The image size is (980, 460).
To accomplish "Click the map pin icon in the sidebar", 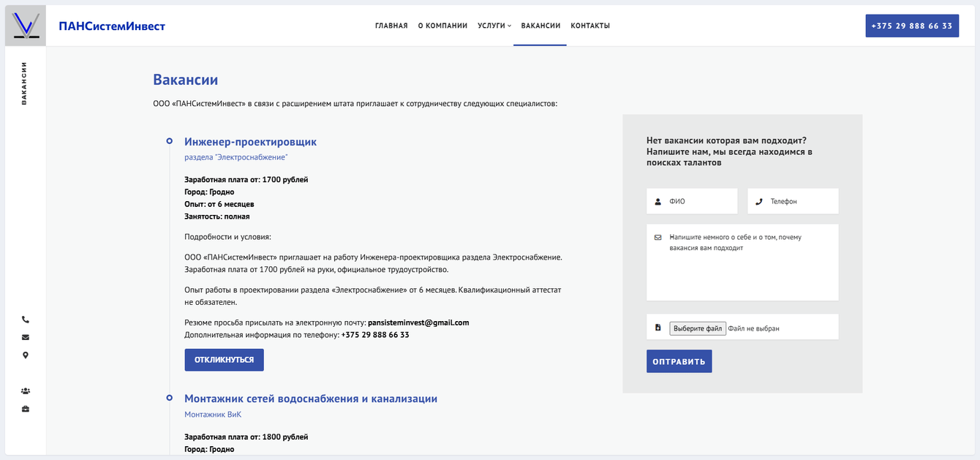I will tap(26, 355).
